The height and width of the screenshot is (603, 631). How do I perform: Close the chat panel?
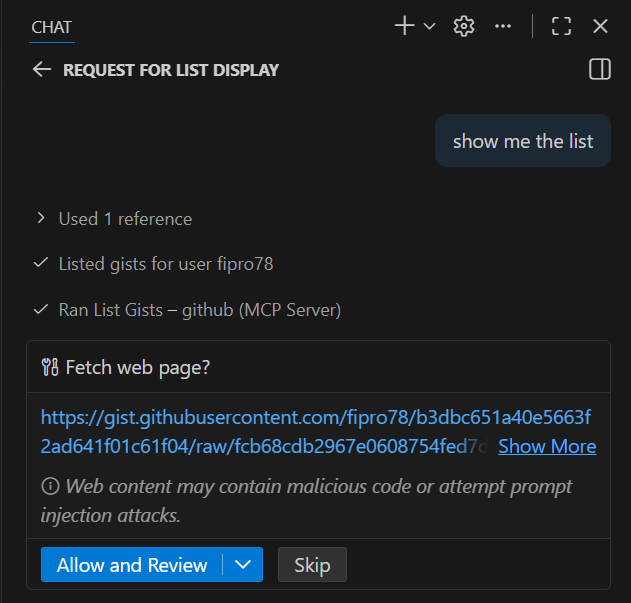tap(600, 26)
